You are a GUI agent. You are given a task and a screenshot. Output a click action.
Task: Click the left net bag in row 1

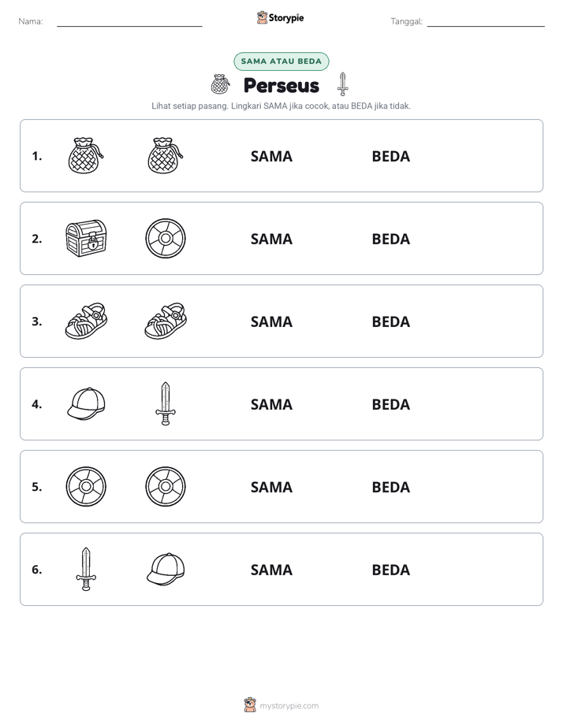pyautogui.click(x=86, y=155)
